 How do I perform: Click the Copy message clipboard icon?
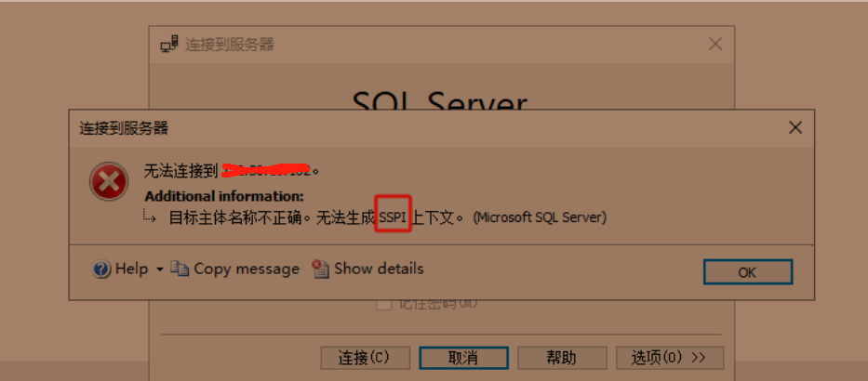point(180,269)
